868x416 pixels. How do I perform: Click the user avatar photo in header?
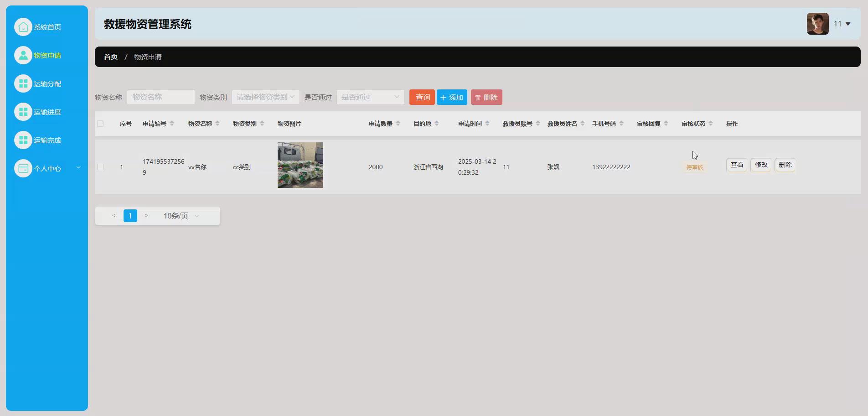click(817, 24)
